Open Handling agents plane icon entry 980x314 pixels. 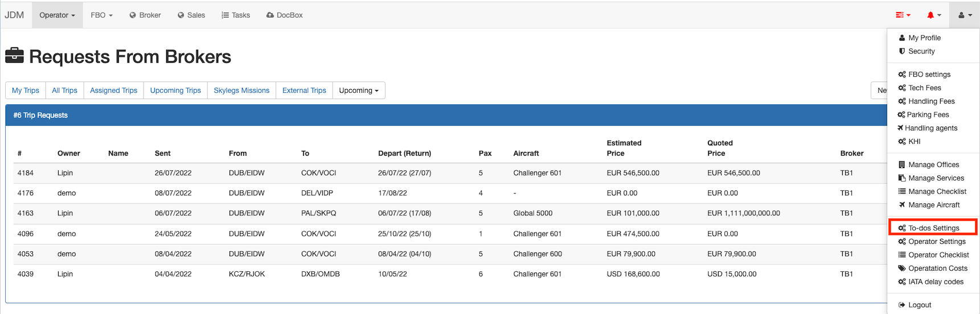[930, 128]
